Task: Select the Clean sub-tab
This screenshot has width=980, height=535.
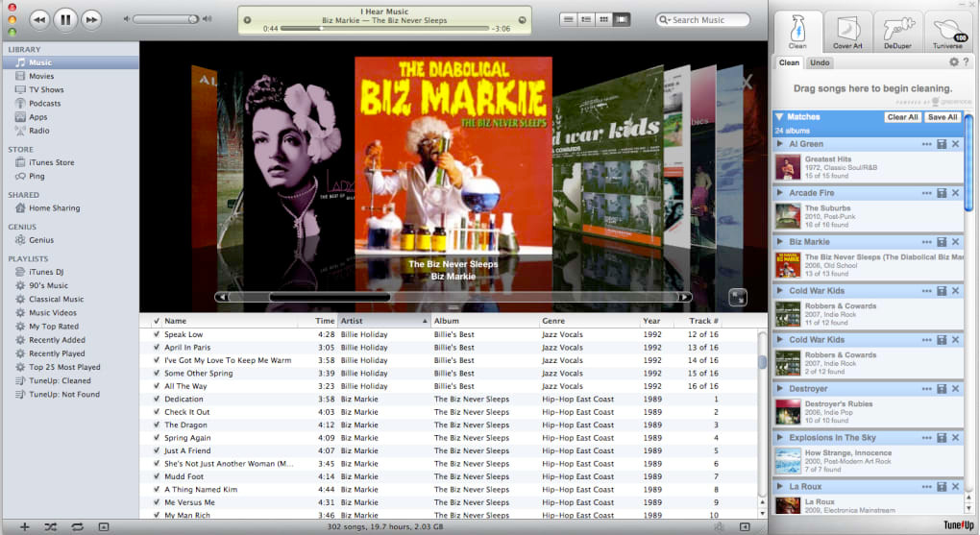Action: tap(790, 62)
